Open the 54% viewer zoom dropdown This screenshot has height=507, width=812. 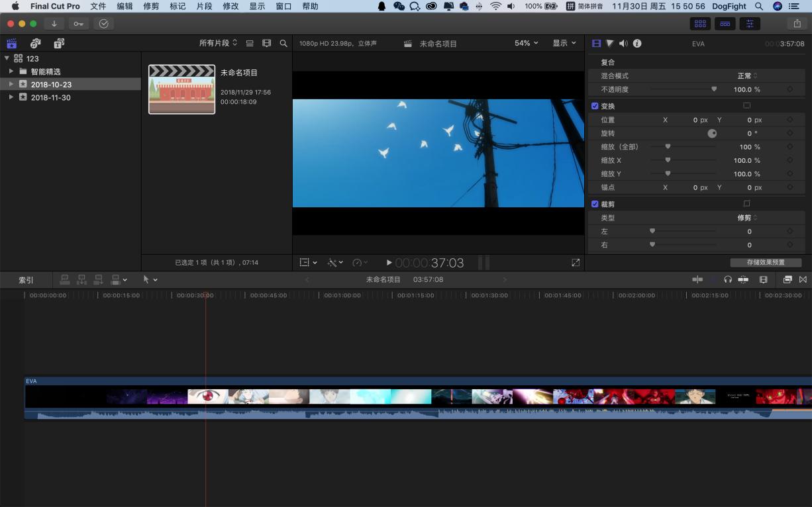point(526,43)
